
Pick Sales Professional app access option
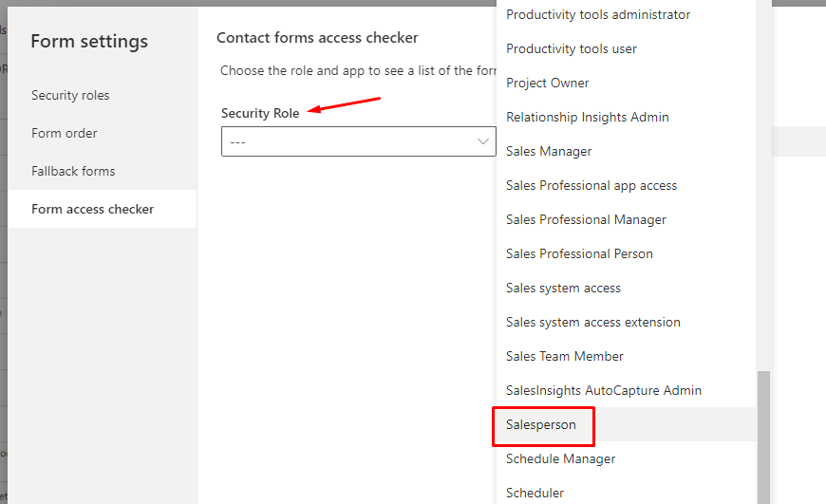tap(626, 185)
